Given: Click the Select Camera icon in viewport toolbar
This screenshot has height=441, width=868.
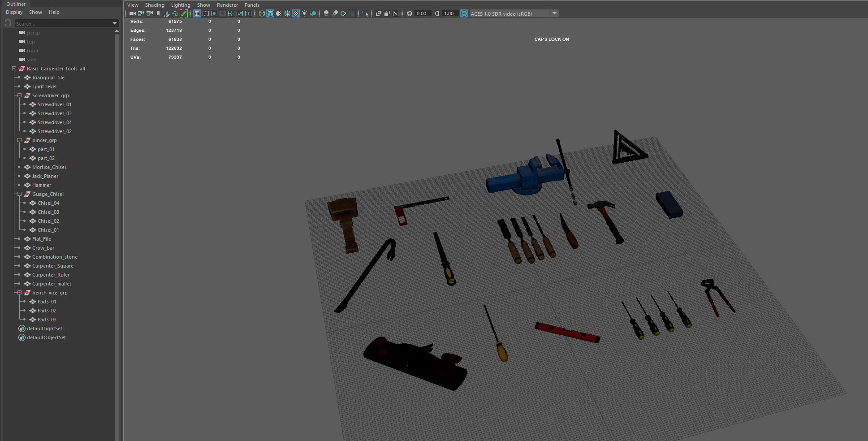Looking at the screenshot, I should [x=132, y=13].
